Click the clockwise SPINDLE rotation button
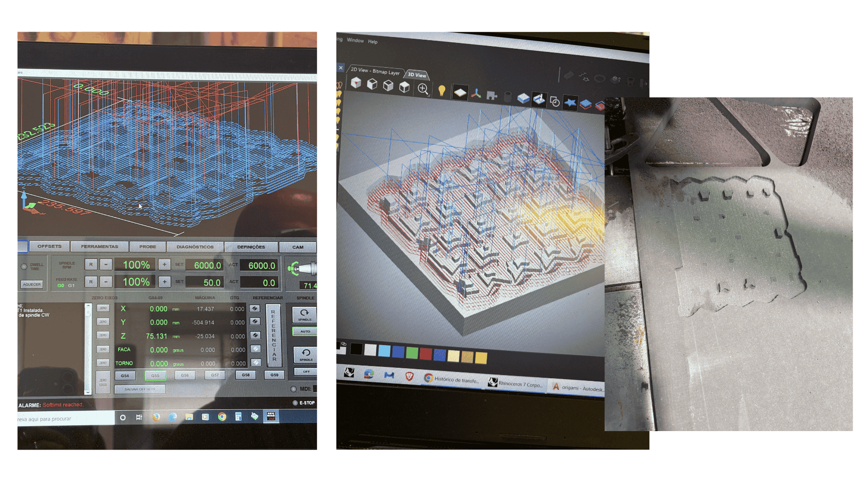The height and width of the screenshot is (488, 868). click(x=304, y=314)
